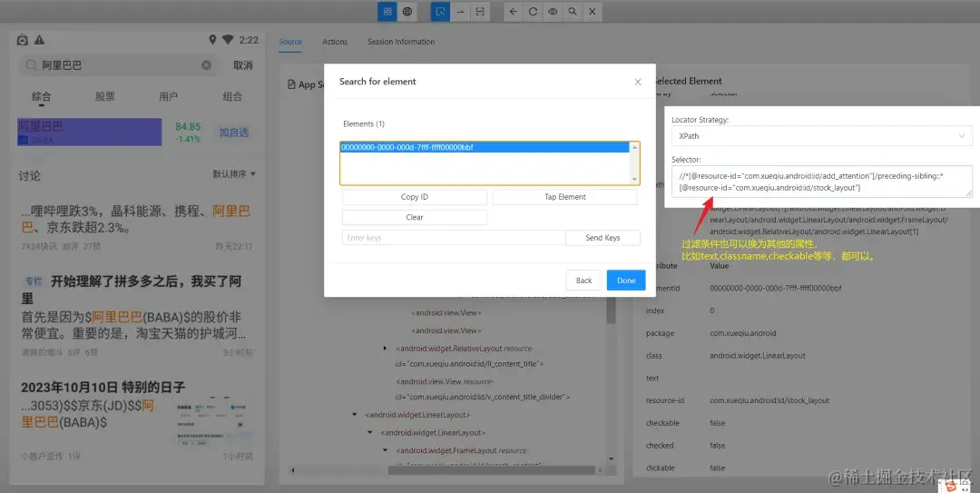Screen dimensions: 980x493
Task: Select class value android.widget.LinearLayout
Action: pyautogui.click(x=758, y=355)
